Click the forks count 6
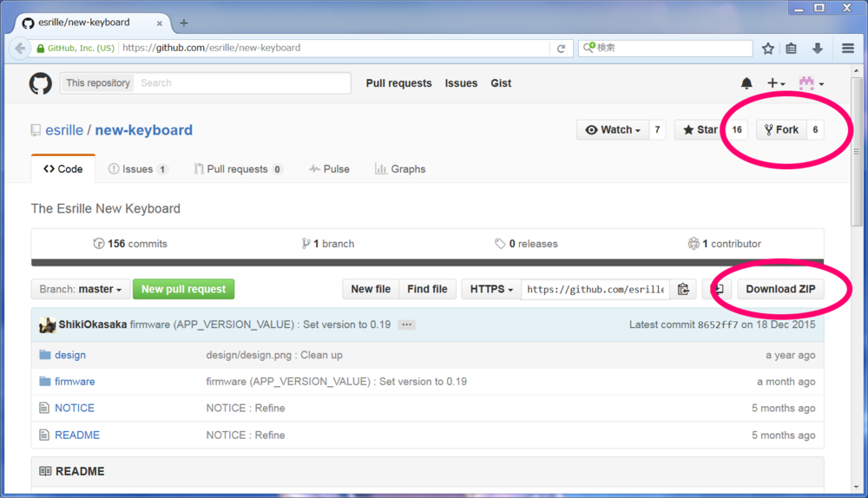The width and height of the screenshot is (868, 498). pos(815,129)
